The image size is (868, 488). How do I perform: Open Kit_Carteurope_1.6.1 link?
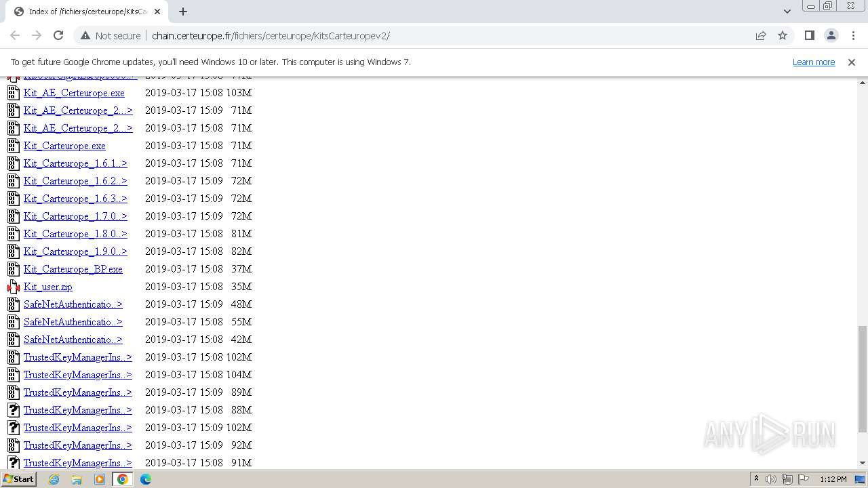point(75,163)
